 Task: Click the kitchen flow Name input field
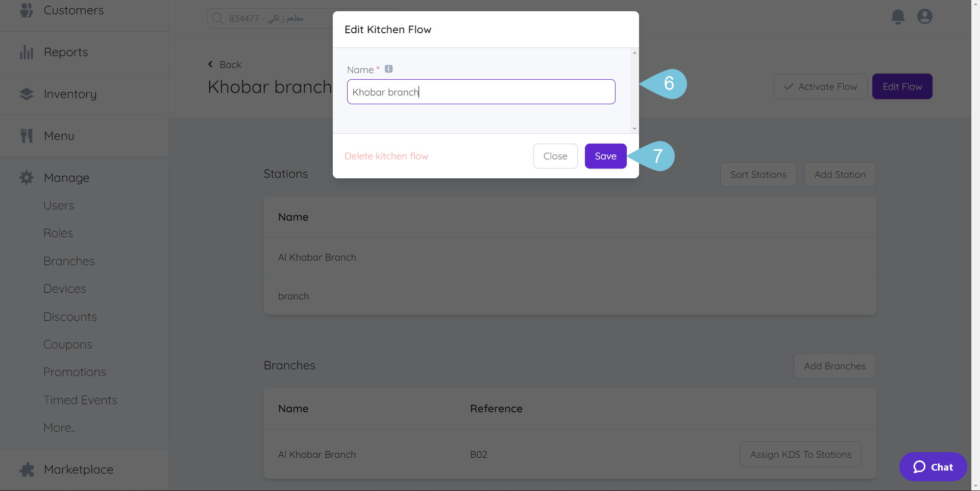point(481,92)
